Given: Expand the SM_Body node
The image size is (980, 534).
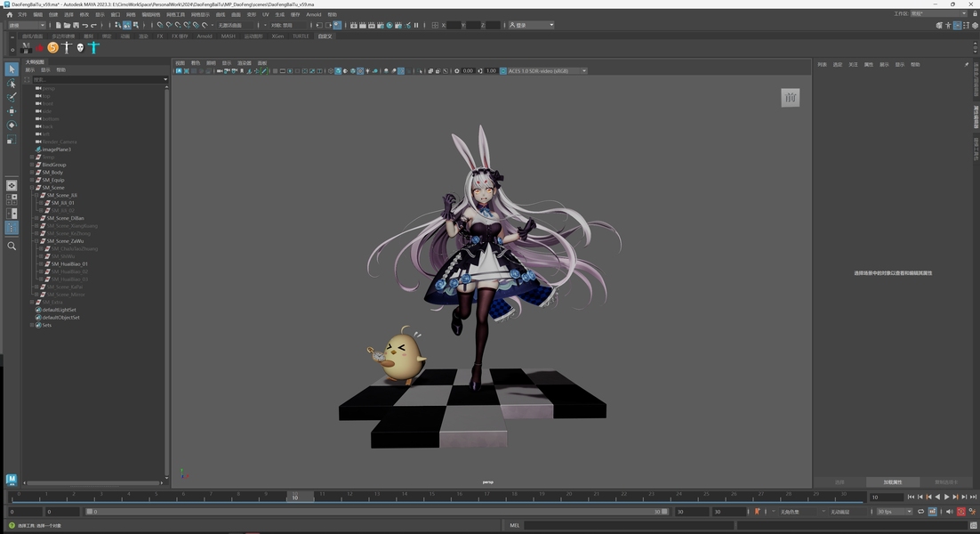Looking at the screenshot, I should pos(32,173).
